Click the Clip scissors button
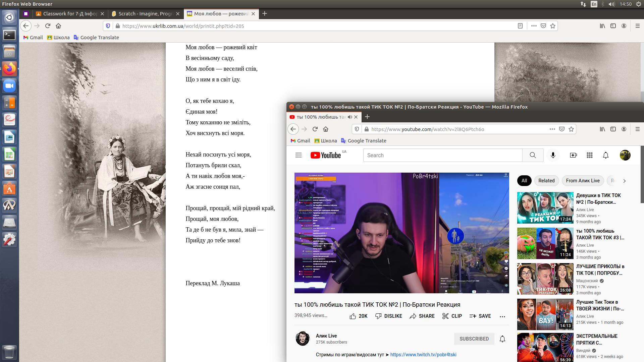This screenshot has width=644, height=362. pos(452,316)
